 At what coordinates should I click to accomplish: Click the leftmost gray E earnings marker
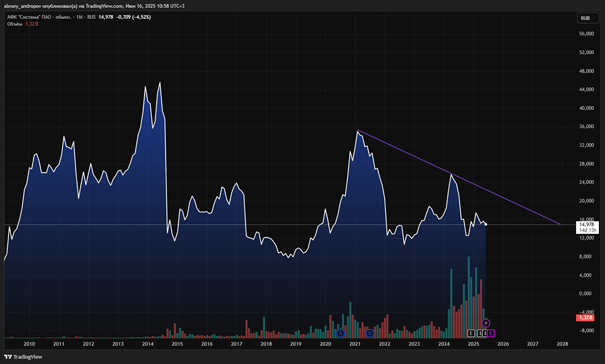coord(471,333)
